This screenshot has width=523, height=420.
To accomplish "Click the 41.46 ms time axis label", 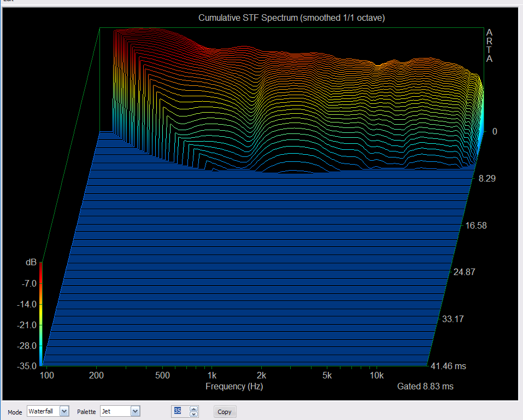I will pyautogui.click(x=448, y=366).
